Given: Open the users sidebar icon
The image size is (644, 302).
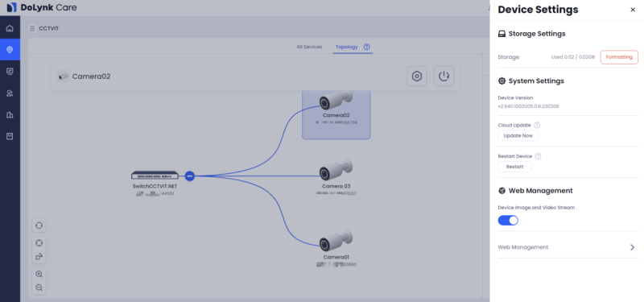Looking at the screenshot, I should pos(10,93).
